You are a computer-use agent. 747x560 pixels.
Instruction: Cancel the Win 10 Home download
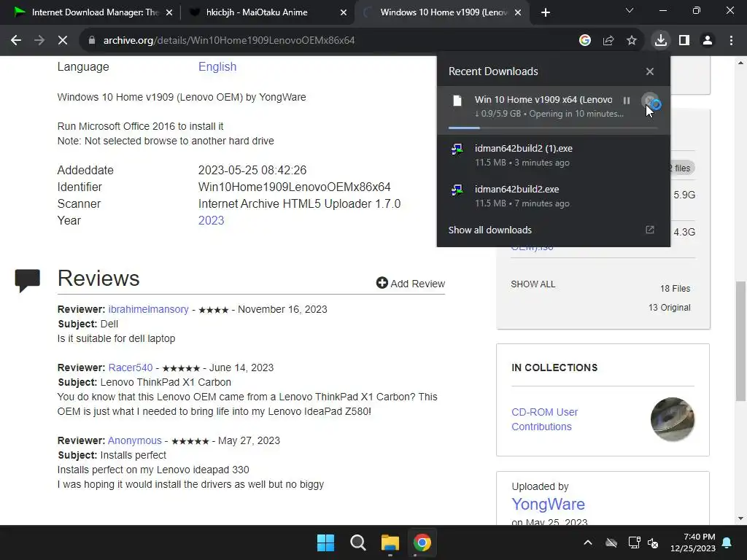(649, 101)
